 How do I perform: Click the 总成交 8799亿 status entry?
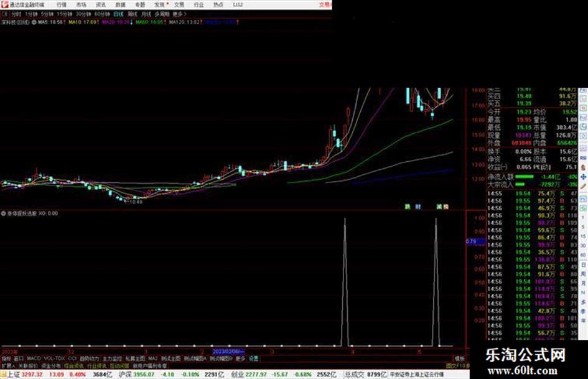coord(366,375)
